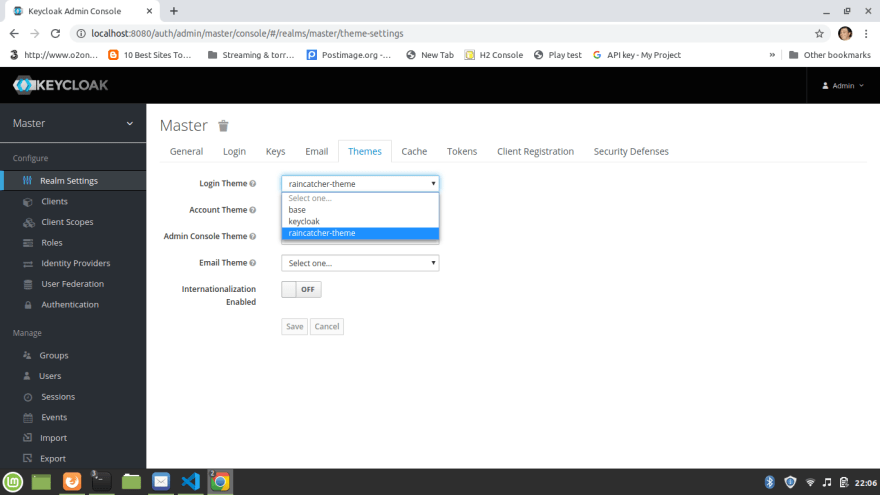
Task: Choose 'Select one...' in the theme list
Action: click(360, 198)
